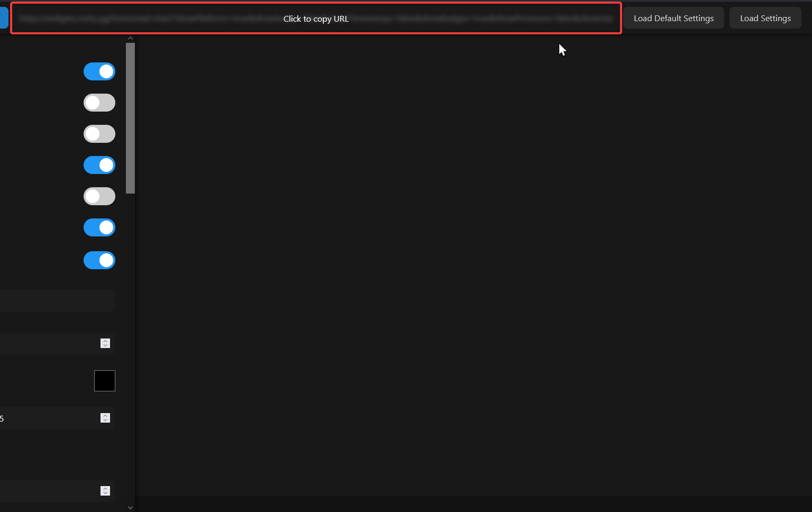Click the scrollbar down arrow
Image resolution: width=812 pixels, height=512 pixels.
(x=130, y=507)
